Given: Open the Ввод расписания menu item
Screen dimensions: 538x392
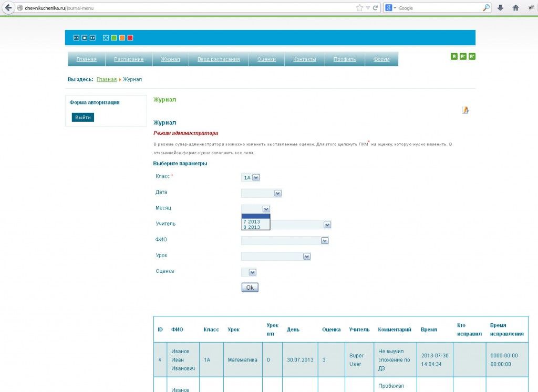Looking at the screenshot, I should click(219, 59).
